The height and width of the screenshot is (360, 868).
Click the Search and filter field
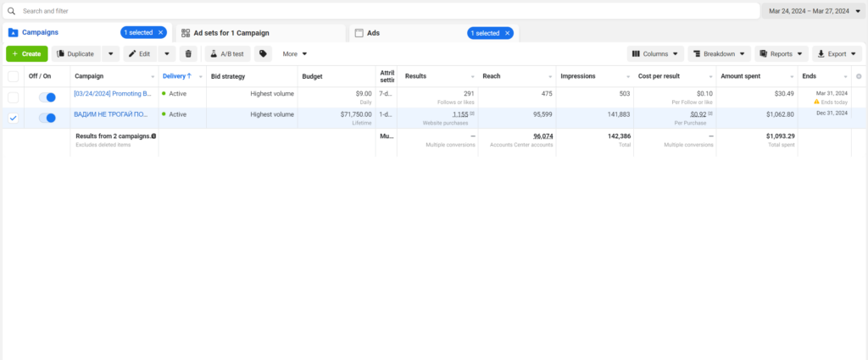(x=381, y=11)
